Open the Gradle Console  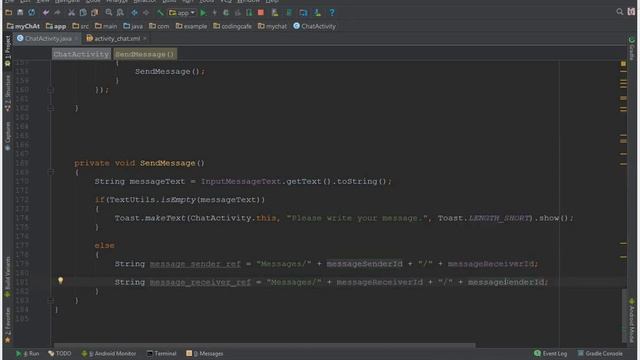600,353
